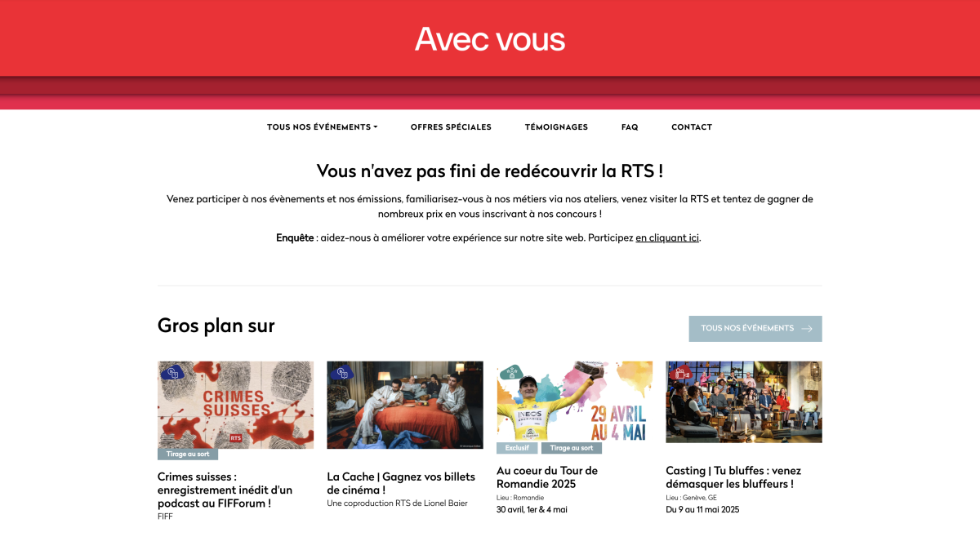Open the Offres spéciales menu item
The width and height of the screenshot is (980, 550).
[x=451, y=127]
